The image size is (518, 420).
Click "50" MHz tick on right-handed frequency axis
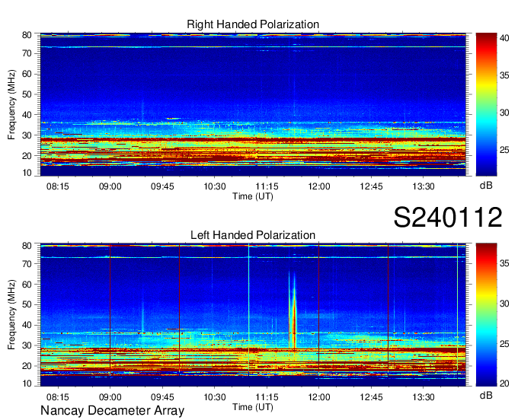[27, 94]
